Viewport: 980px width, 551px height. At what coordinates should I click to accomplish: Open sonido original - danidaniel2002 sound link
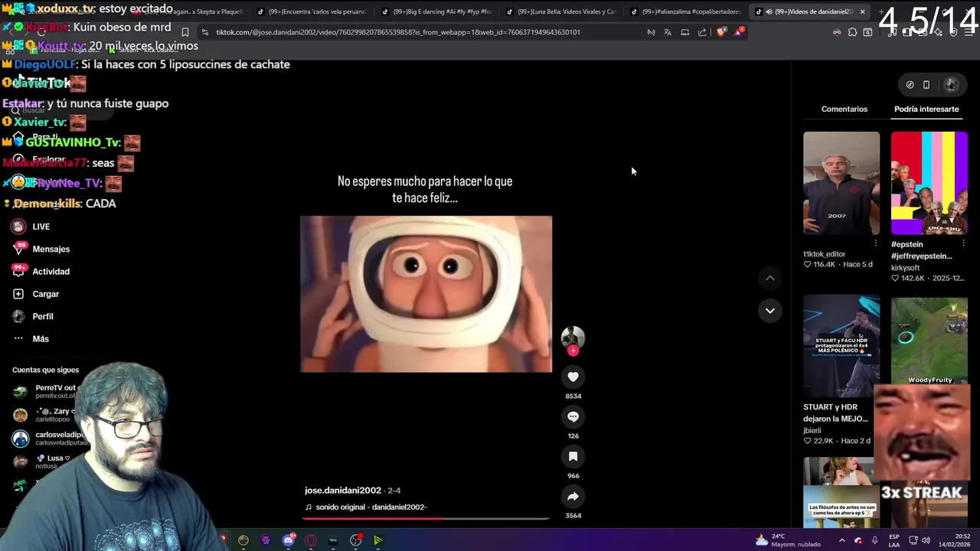[x=366, y=507]
